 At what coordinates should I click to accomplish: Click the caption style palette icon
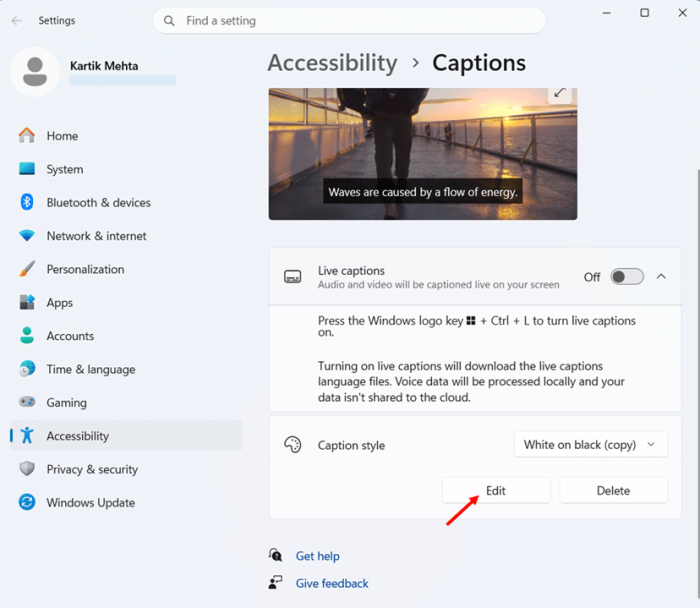(x=292, y=445)
